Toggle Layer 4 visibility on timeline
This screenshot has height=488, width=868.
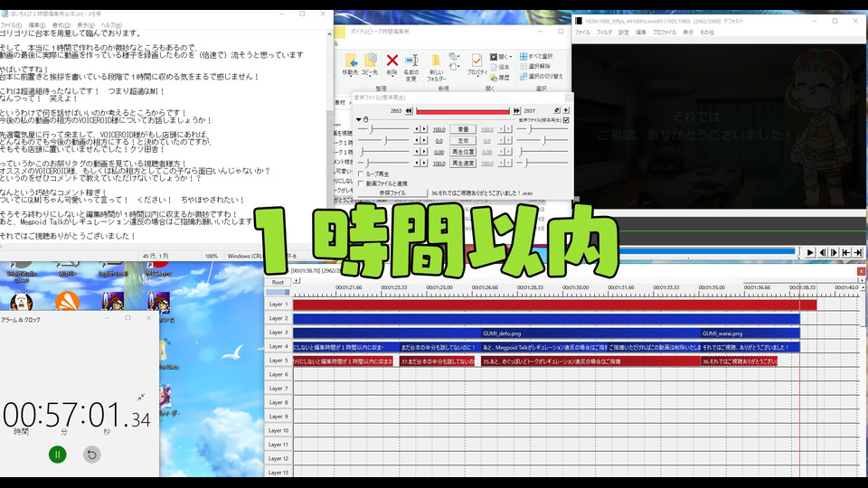(x=278, y=346)
